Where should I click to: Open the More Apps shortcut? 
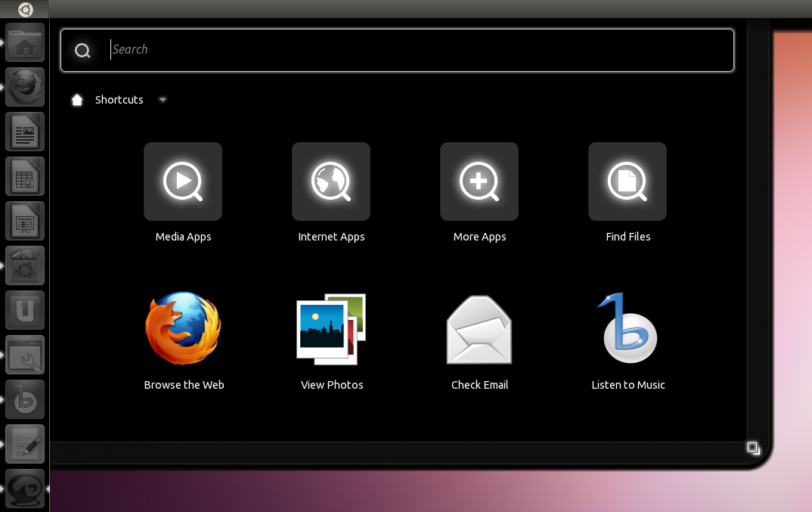click(x=479, y=182)
